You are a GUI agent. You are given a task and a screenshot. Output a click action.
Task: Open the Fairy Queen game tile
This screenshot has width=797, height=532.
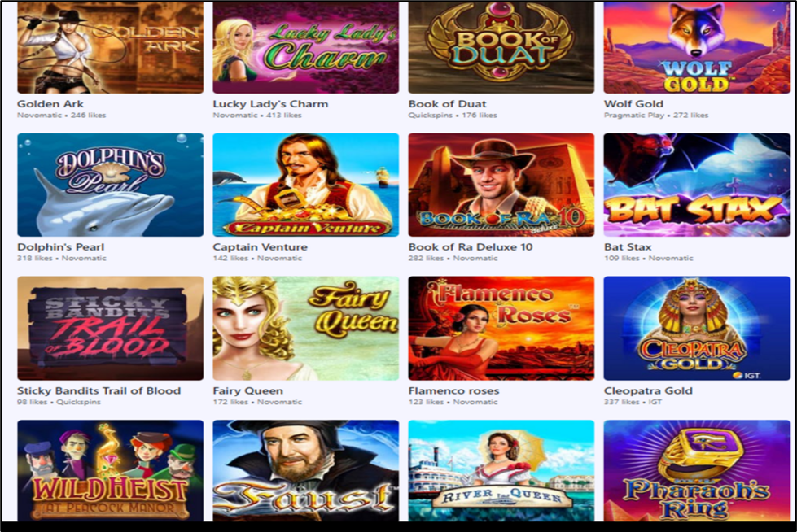306,329
